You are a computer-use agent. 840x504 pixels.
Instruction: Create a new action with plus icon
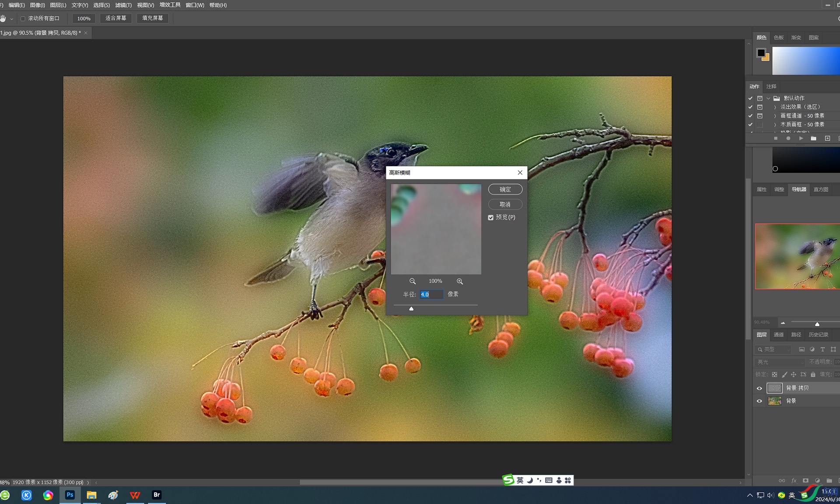(827, 138)
